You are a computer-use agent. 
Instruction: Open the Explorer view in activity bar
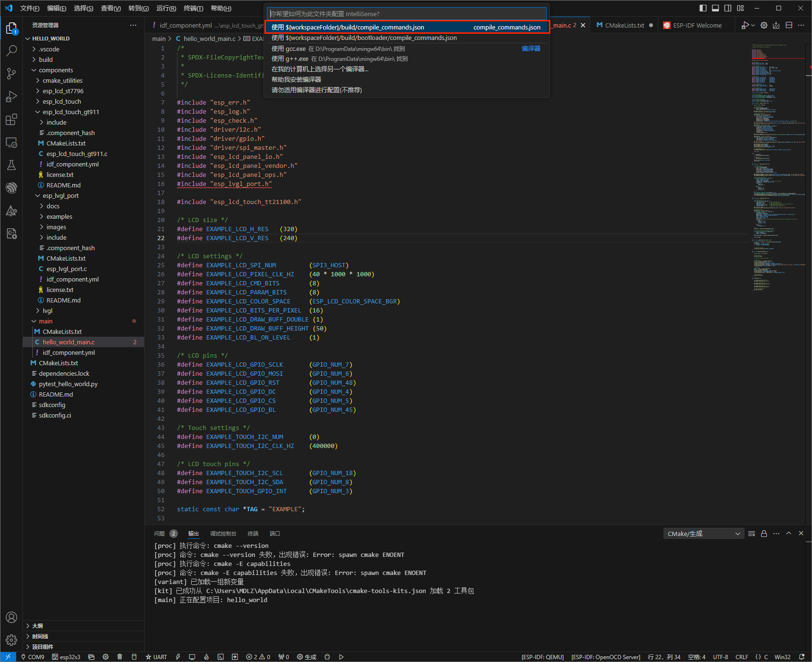(x=11, y=29)
